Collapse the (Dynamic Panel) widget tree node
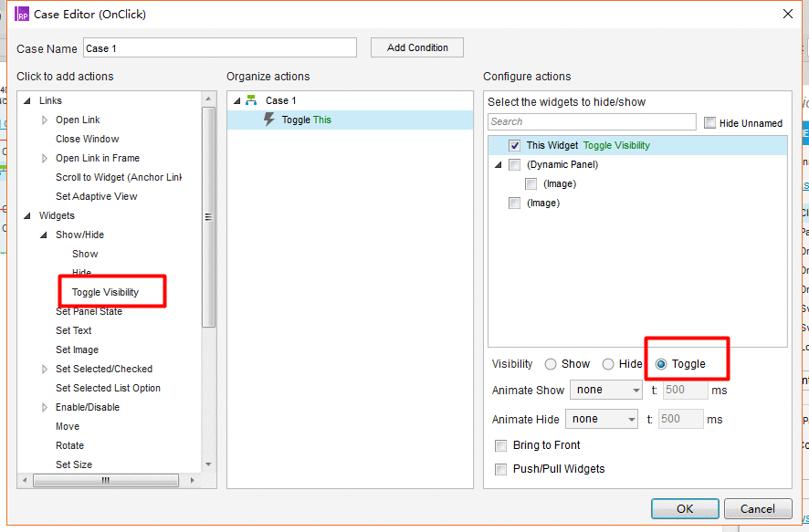 click(x=498, y=164)
